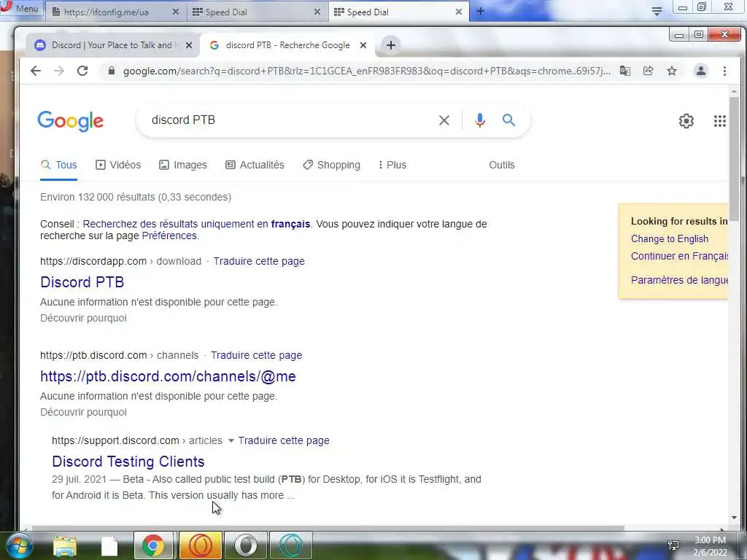Clear the search box with the X icon
The image size is (747, 560).
(444, 120)
